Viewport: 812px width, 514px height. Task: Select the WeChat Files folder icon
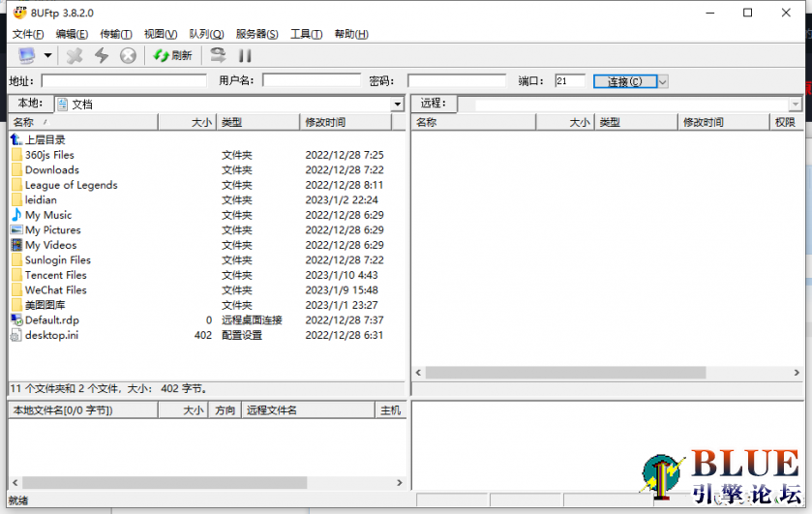pos(16,289)
